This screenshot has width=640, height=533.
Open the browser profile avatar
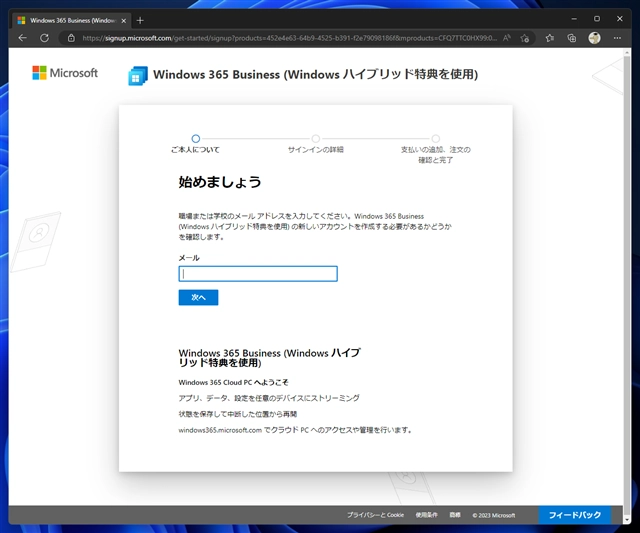594,38
